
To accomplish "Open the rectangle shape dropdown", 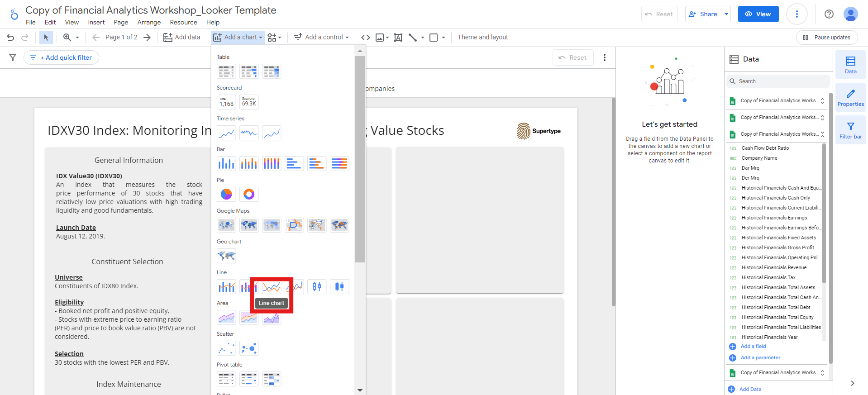I will click(x=437, y=38).
